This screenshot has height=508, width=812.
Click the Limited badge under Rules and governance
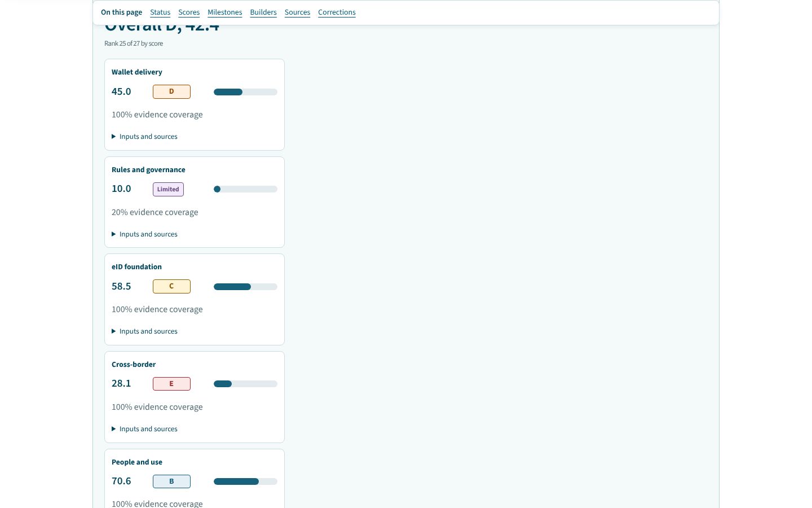tap(168, 189)
